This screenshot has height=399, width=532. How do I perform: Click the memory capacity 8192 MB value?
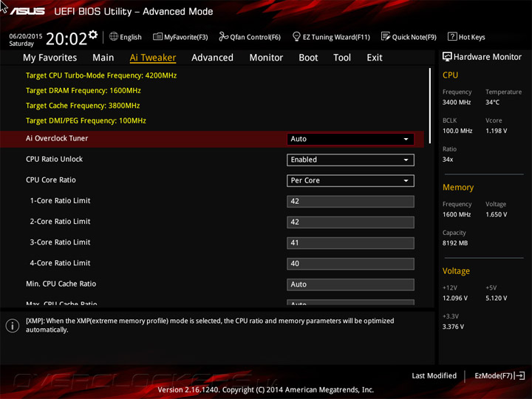(x=455, y=243)
